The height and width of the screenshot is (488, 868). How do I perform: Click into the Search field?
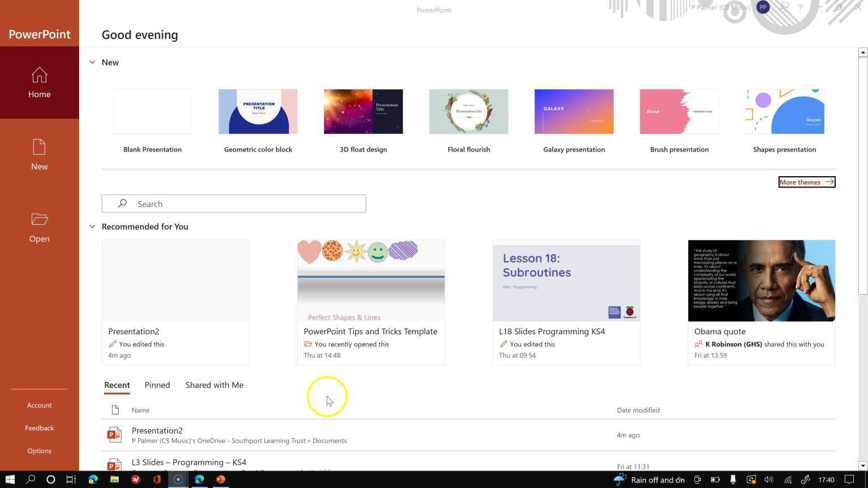(x=234, y=204)
